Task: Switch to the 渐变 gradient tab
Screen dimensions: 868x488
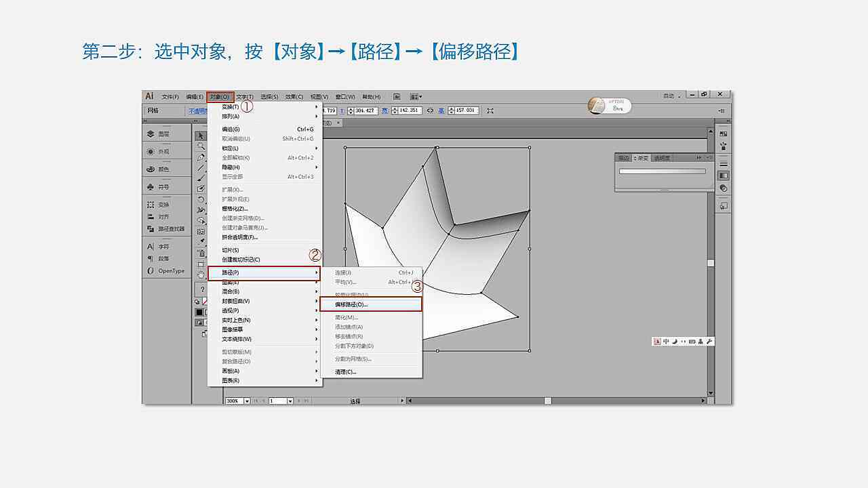Action: 640,158
